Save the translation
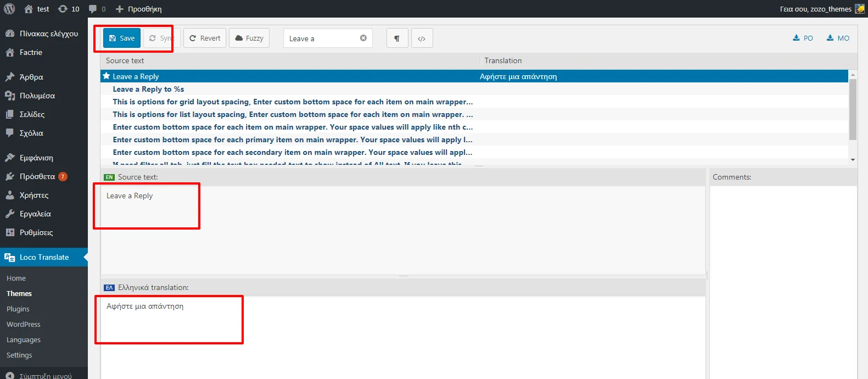Screen dimensions: 868x379 tap(122, 38)
